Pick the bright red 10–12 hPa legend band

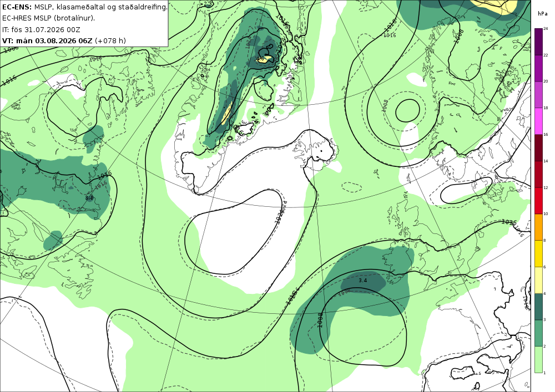tap(538, 200)
